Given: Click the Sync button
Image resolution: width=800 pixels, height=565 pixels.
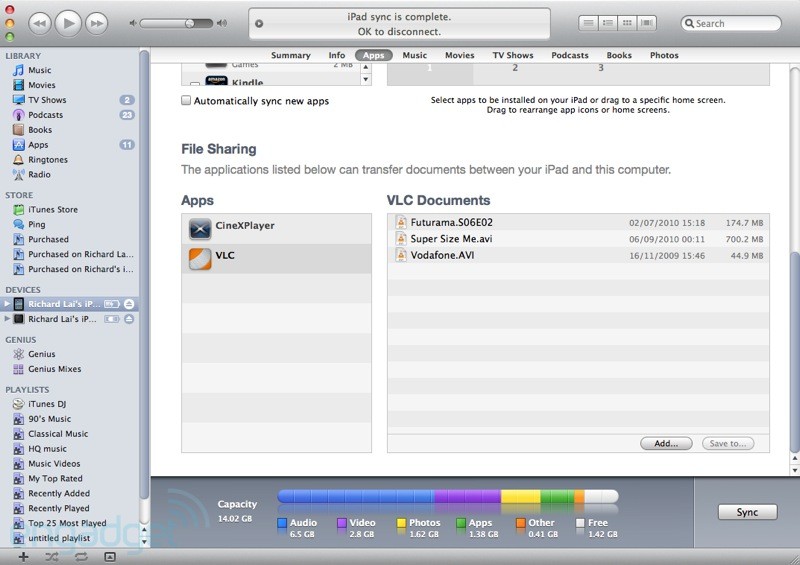Looking at the screenshot, I should 747,512.
